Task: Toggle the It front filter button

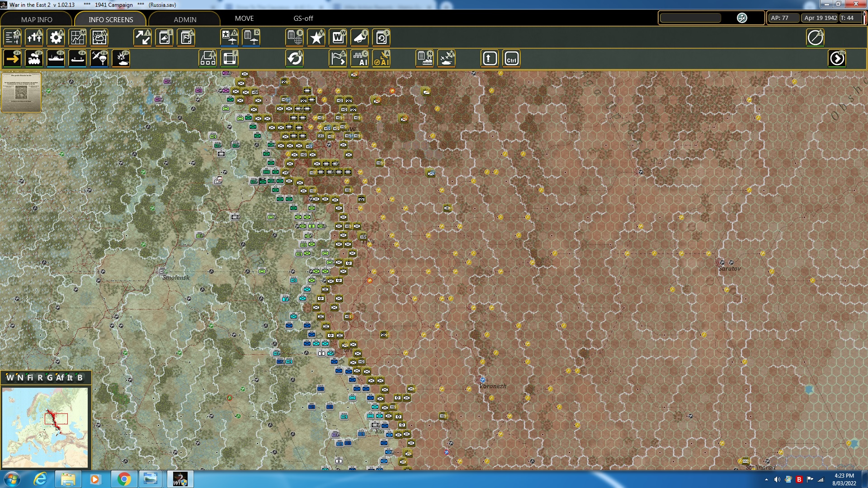Action: tap(70, 378)
